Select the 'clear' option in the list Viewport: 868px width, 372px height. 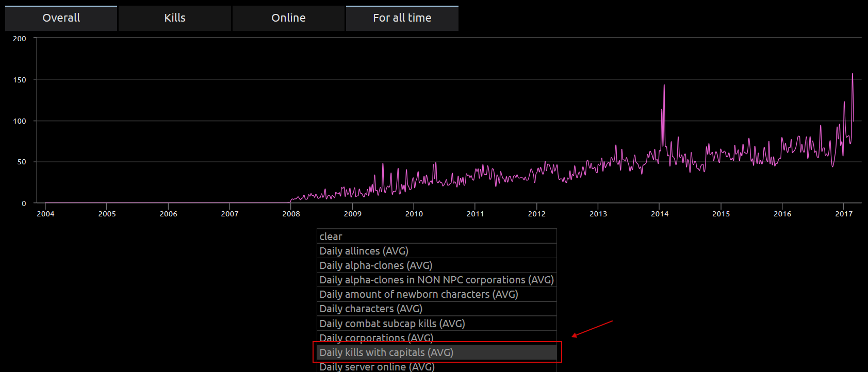coord(437,236)
